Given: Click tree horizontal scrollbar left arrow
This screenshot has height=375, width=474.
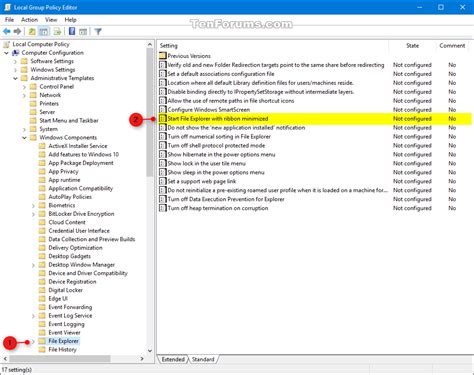Looking at the screenshot, I should click(5, 359).
